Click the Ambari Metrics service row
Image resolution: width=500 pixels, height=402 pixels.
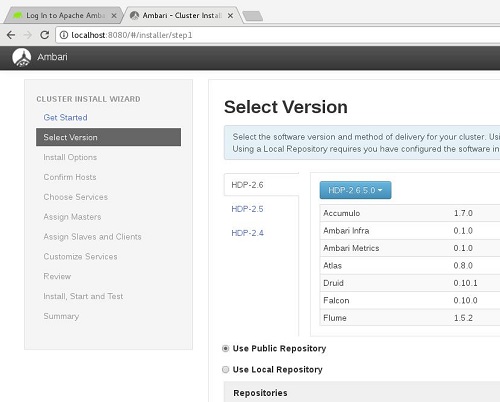tap(410, 248)
